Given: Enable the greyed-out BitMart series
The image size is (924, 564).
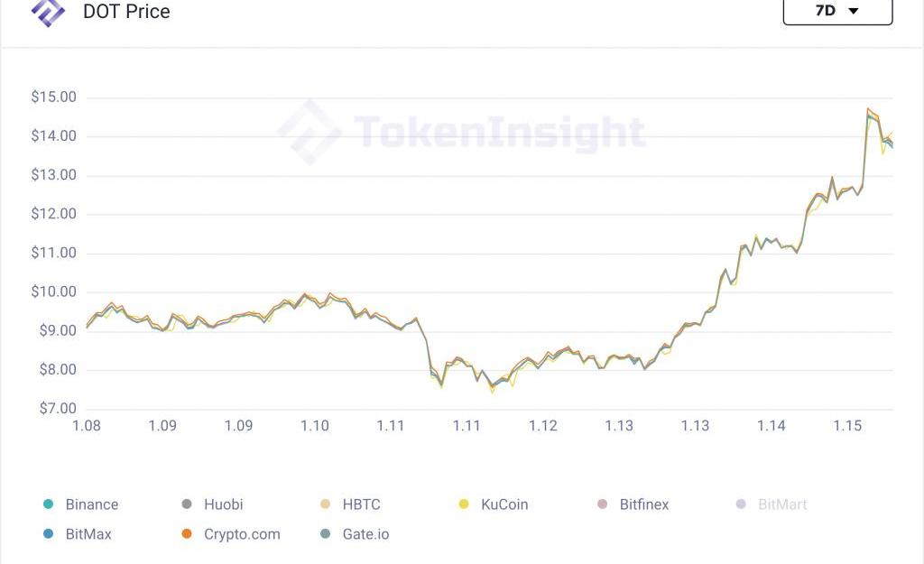Looking at the screenshot, I should (782, 504).
